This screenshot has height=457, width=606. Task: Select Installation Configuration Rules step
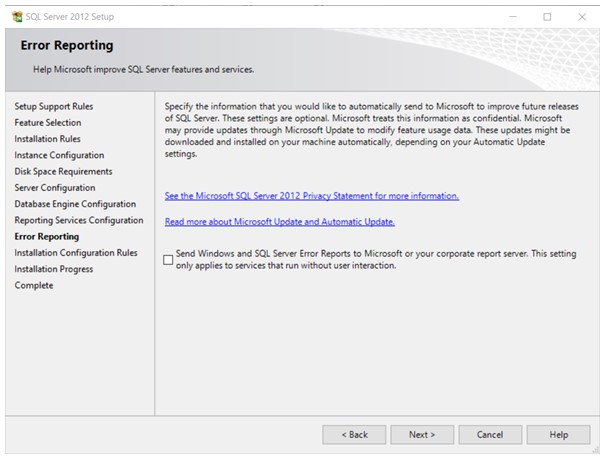tap(76, 252)
